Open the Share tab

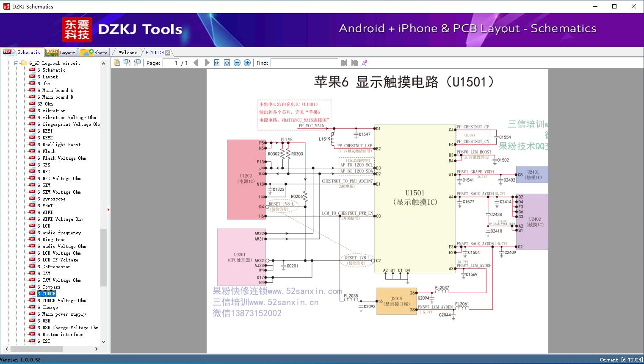pyautogui.click(x=94, y=52)
